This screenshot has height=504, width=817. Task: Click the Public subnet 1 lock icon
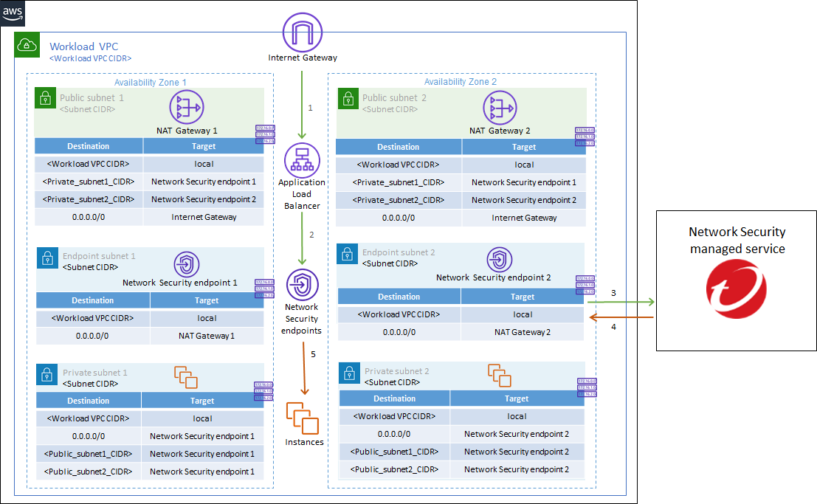(45, 98)
